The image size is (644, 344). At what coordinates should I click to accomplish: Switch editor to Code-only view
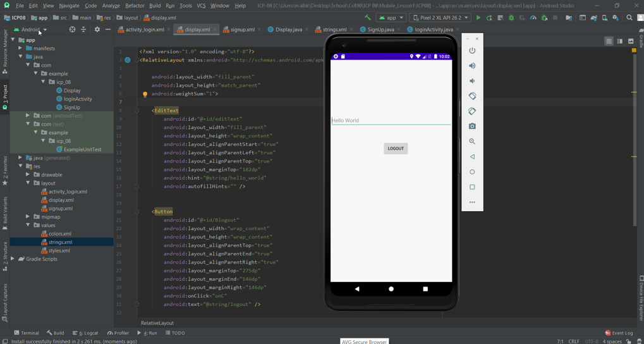609,41
